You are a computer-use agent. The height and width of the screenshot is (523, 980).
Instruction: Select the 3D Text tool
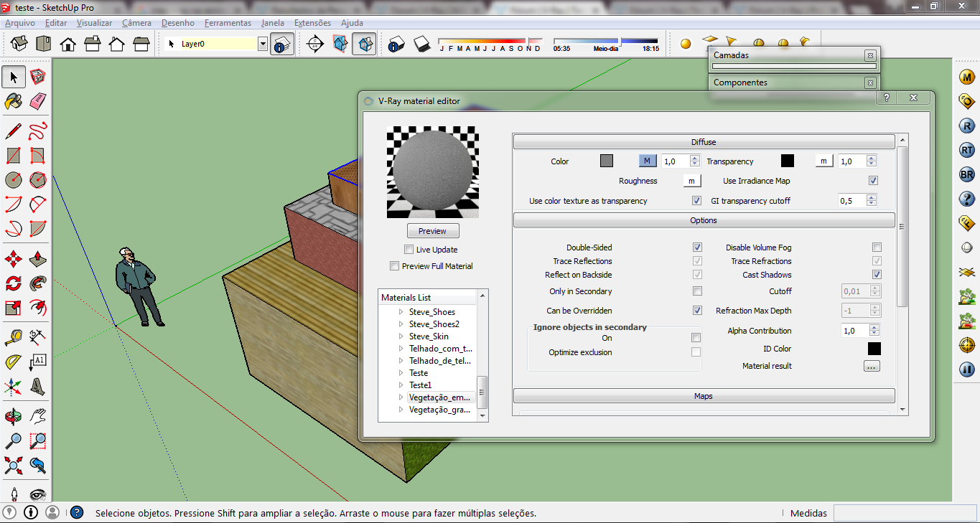click(x=38, y=387)
